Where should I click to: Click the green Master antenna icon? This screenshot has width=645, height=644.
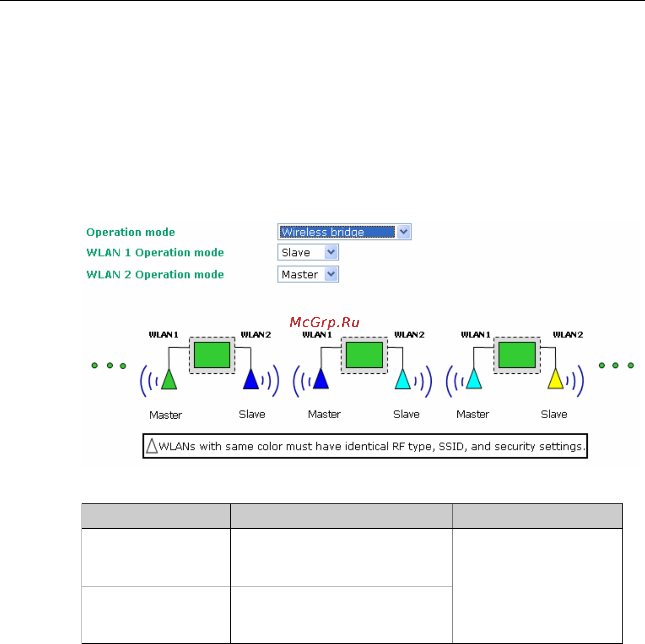[x=169, y=379]
